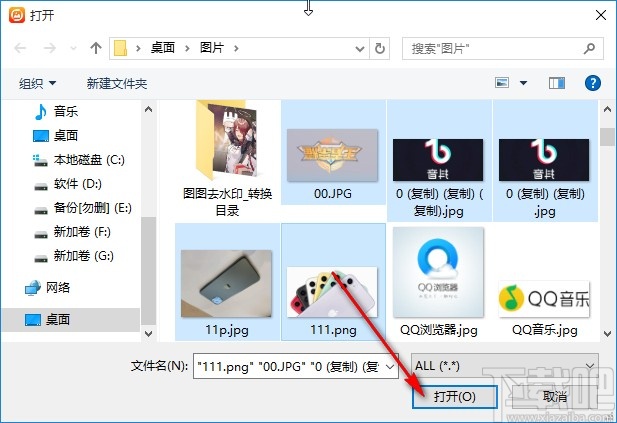The image size is (617, 423).
Task: Select 0 (复制) (复制) (复制).jpg thumbnail
Action: (x=439, y=161)
